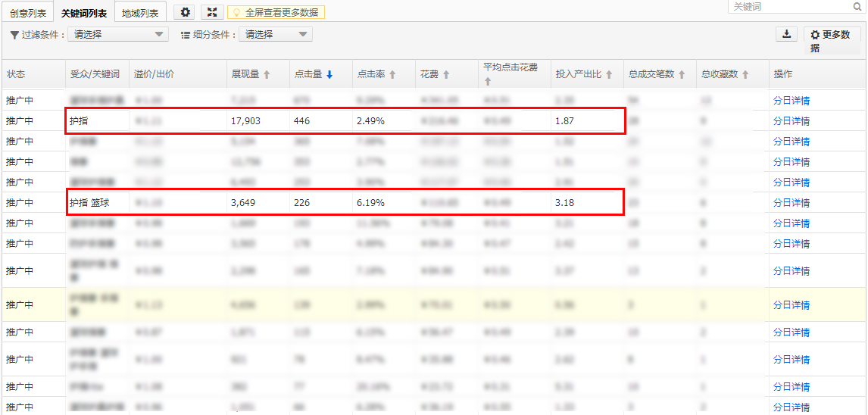Sort by 花费 arrow icon
The width and height of the screenshot is (868, 415).
pos(446,75)
